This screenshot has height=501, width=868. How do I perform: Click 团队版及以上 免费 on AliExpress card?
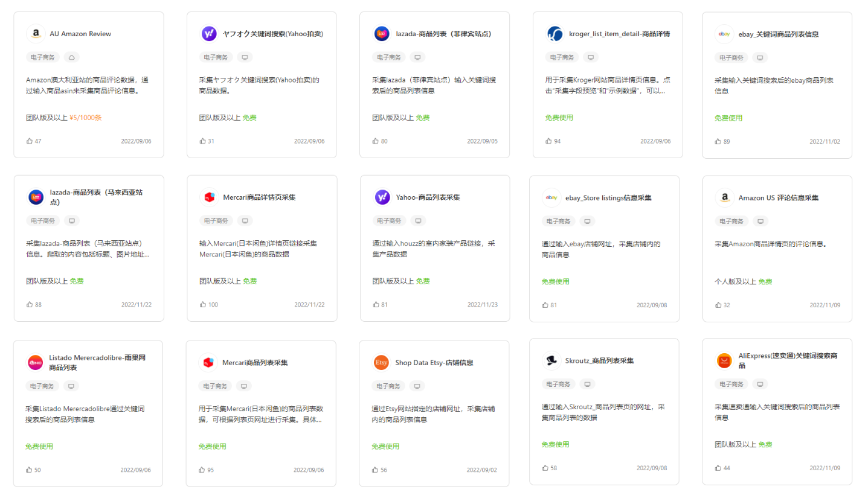pos(744,444)
